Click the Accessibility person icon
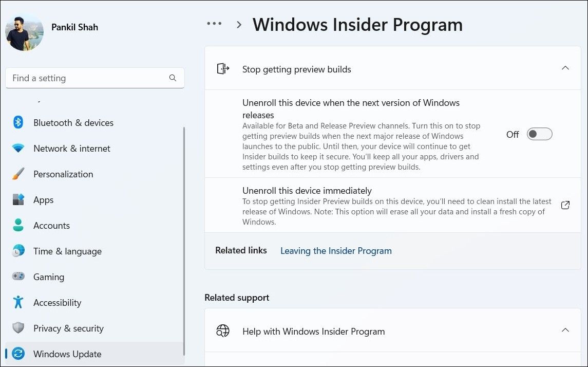This screenshot has width=588, height=367. [18, 302]
